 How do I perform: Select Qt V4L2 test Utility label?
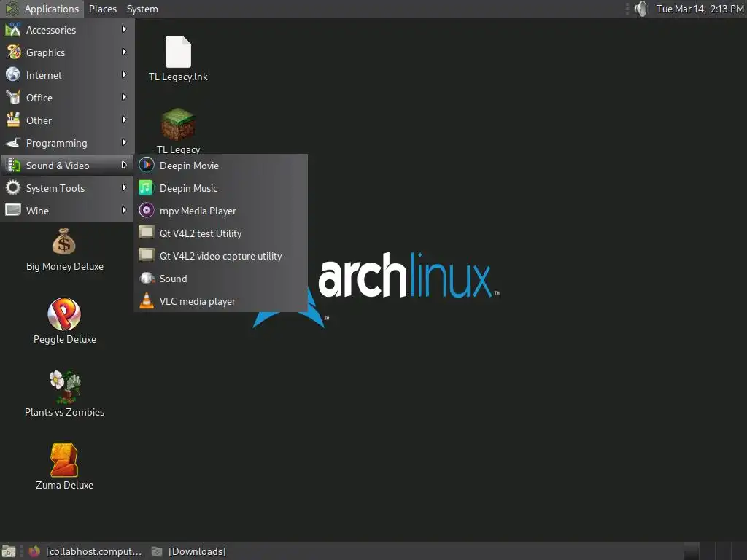tap(201, 233)
